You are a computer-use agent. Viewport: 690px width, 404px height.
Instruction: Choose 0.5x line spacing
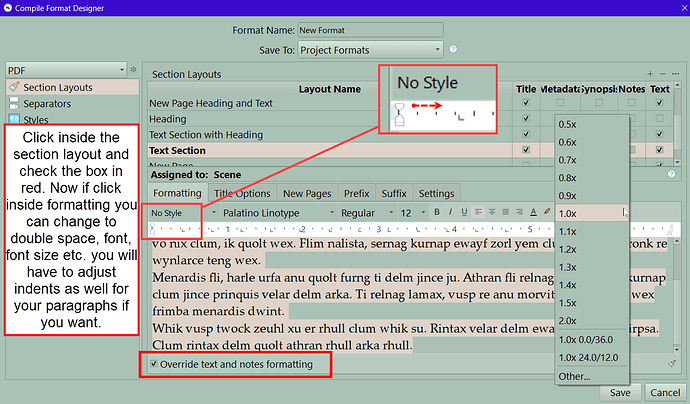click(592, 125)
